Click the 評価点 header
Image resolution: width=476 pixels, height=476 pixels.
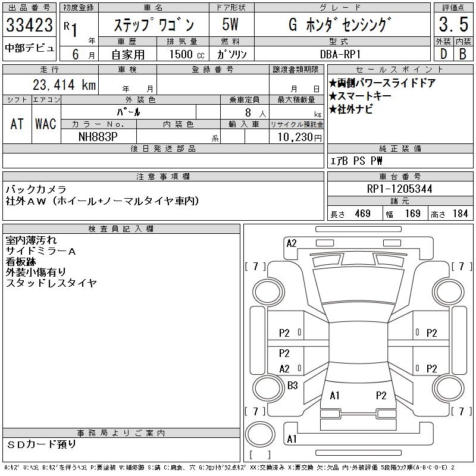coord(453,8)
